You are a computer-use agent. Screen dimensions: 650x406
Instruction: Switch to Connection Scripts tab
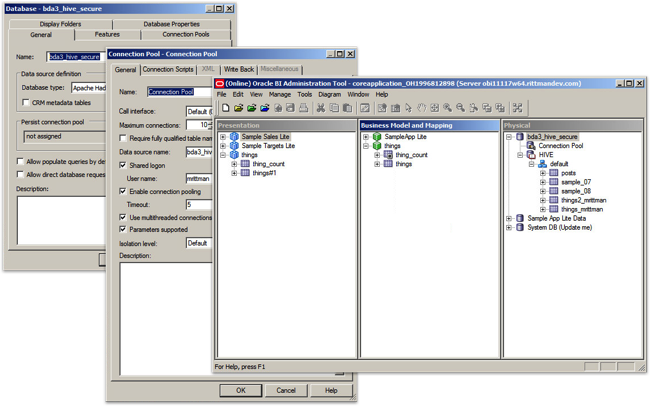168,69
